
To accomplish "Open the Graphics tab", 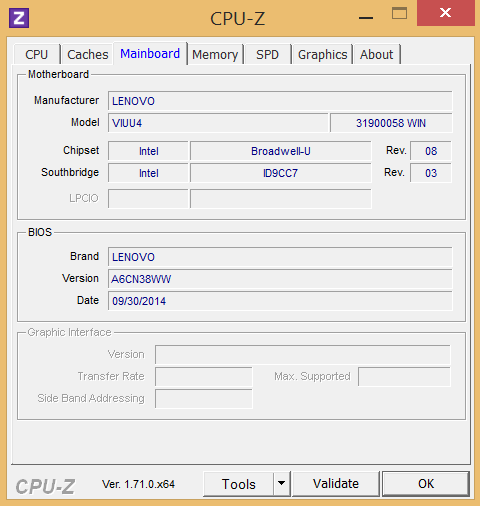I will pos(322,54).
